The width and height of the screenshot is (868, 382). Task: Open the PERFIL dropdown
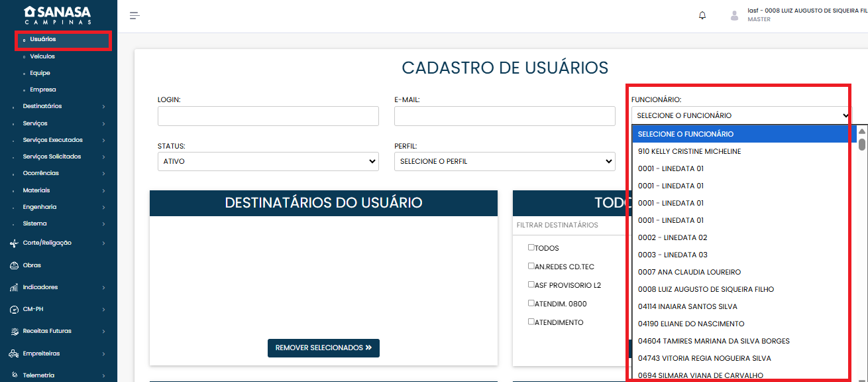pos(504,162)
